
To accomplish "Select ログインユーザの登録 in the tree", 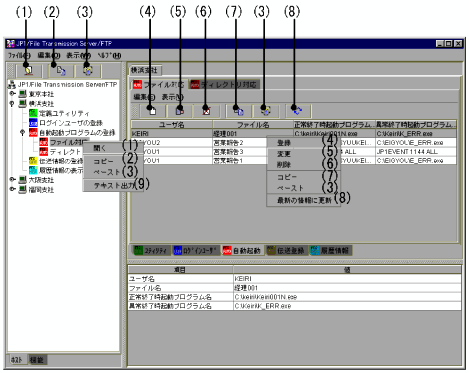I will tap(71, 123).
